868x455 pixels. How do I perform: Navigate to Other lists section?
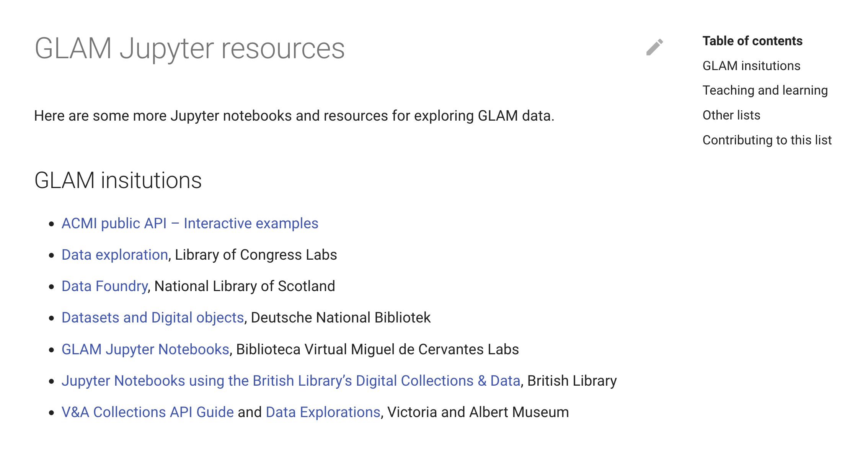coord(731,115)
